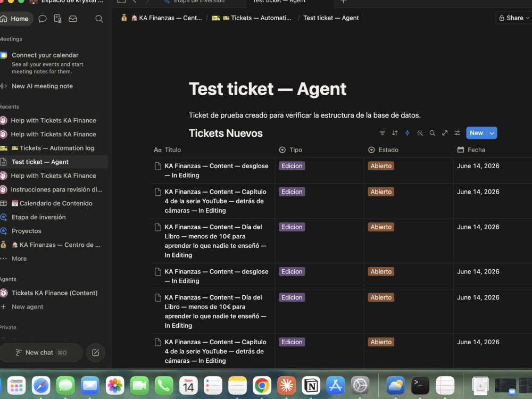Open Mail from the Dock
The image size is (532, 399).
click(90, 385)
